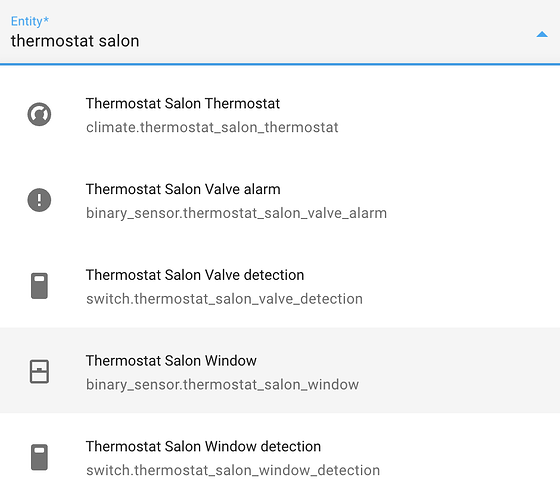Click the Thermostat Salon Window pane icon
This screenshot has width=560, height=499.
click(x=39, y=371)
